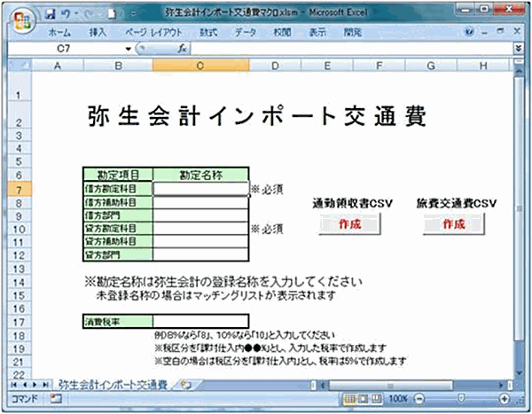Select the 弥生会計インポート交通費 sheet tab
532x414 pixels.
coord(113,385)
